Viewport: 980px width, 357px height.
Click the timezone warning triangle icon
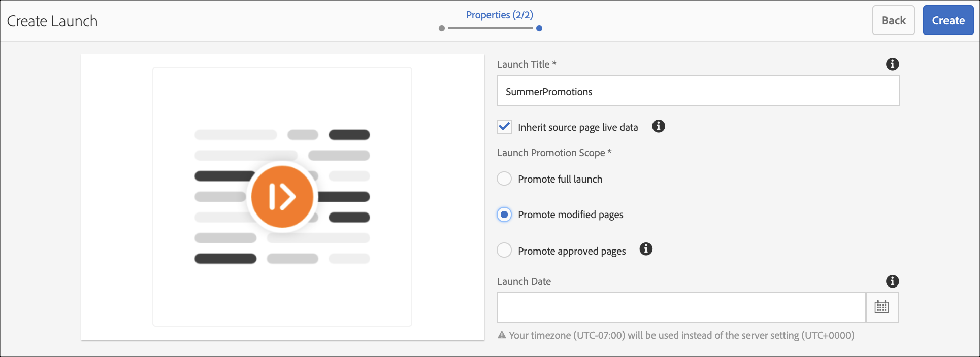point(502,335)
